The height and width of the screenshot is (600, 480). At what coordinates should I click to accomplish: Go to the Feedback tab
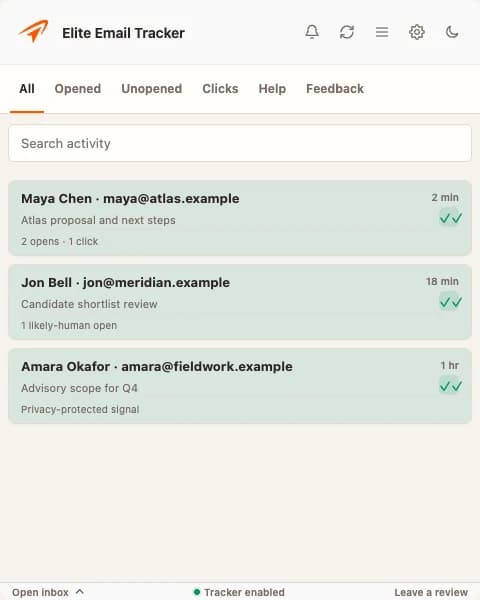(x=335, y=89)
